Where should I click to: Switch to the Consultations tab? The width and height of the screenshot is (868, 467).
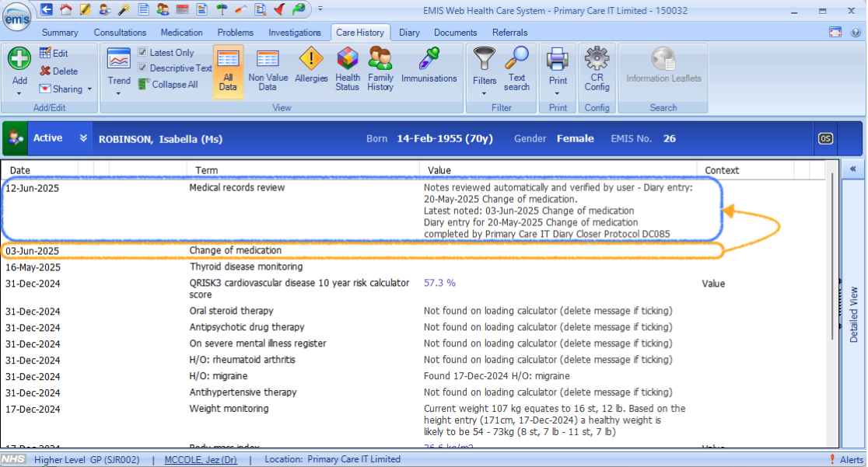pyautogui.click(x=120, y=33)
